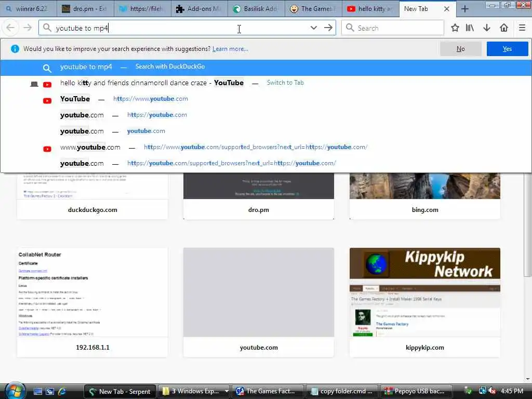
Task: Focus the Search box next to the address bar
Action: [393, 28]
